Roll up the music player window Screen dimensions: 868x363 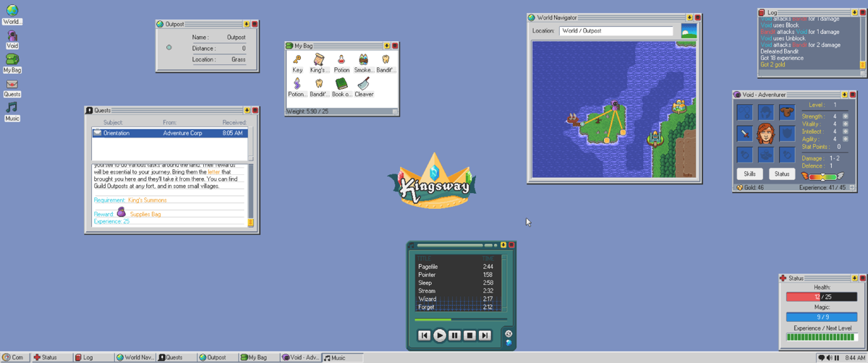[x=503, y=245]
